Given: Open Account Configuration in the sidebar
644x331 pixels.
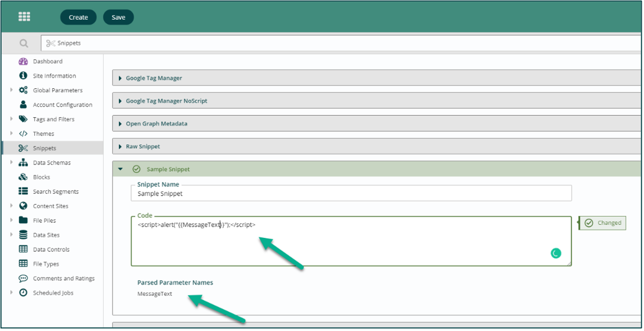Looking at the screenshot, I should (x=62, y=105).
